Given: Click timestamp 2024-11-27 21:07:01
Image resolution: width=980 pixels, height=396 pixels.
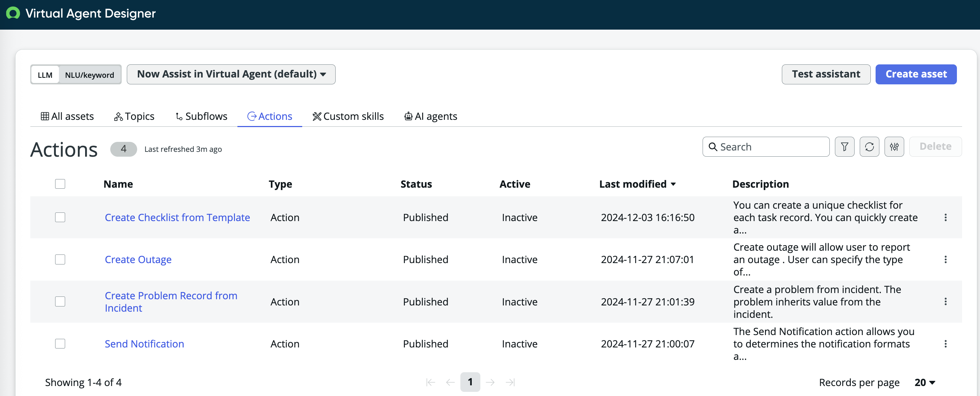Looking at the screenshot, I should pos(647,260).
